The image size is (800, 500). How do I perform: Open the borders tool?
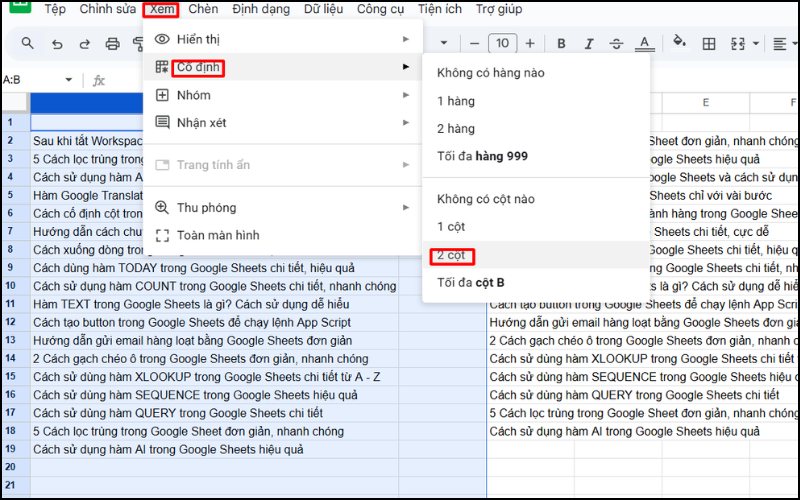[x=709, y=44]
